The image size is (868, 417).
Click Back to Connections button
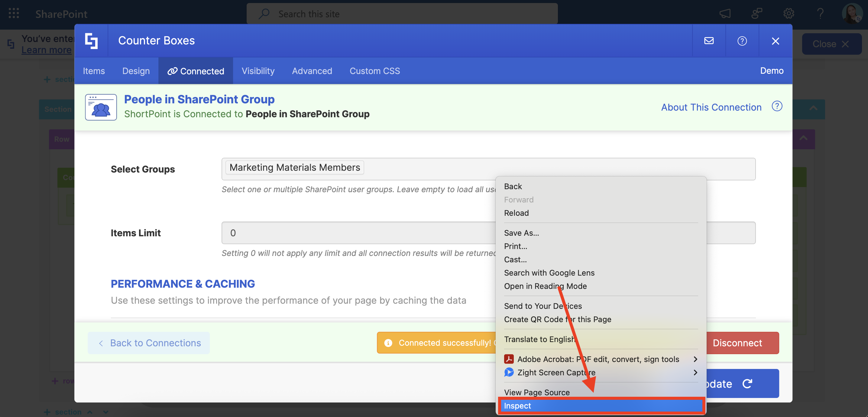coord(149,343)
